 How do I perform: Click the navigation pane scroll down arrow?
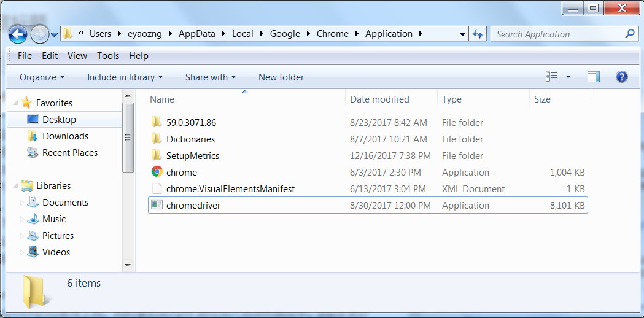128,265
